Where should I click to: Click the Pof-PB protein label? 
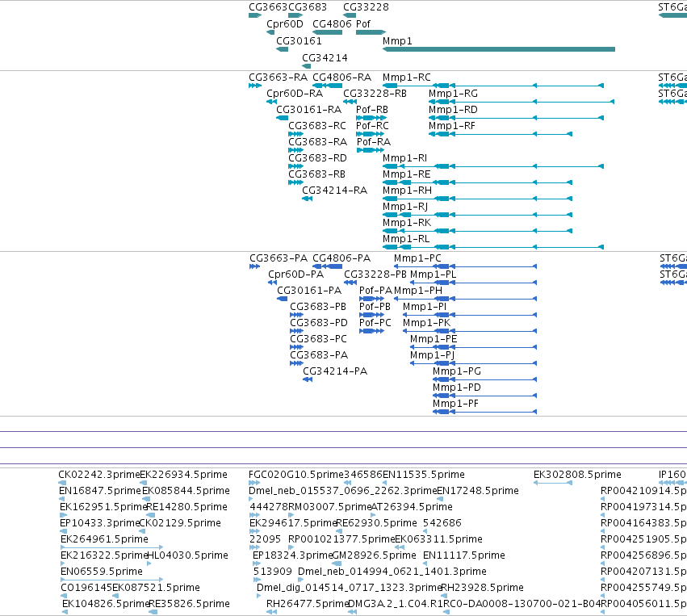[375, 307]
